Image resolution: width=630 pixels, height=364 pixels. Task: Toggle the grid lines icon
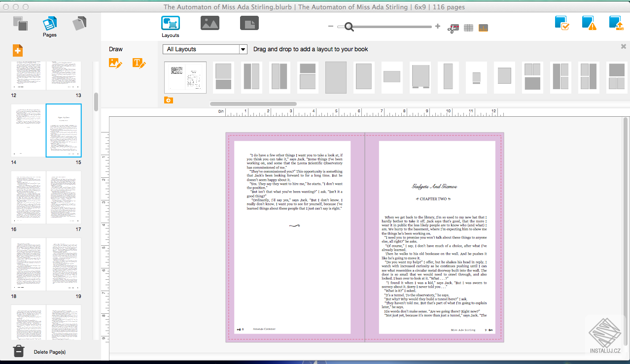point(468,28)
